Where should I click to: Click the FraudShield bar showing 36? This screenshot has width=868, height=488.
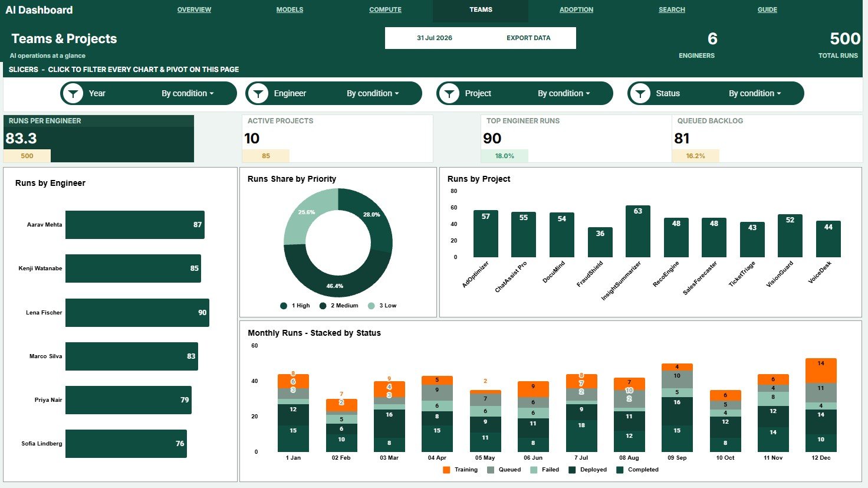point(600,243)
